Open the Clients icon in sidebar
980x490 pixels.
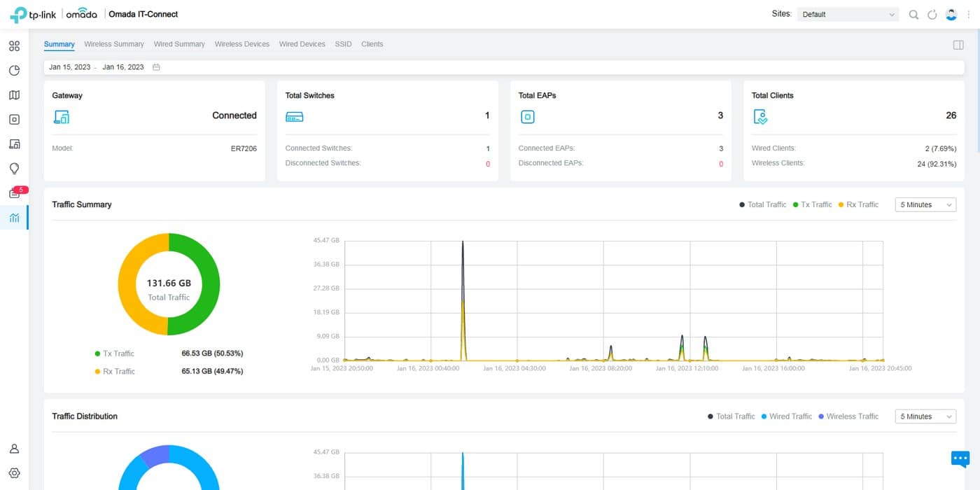click(x=14, y=144)
